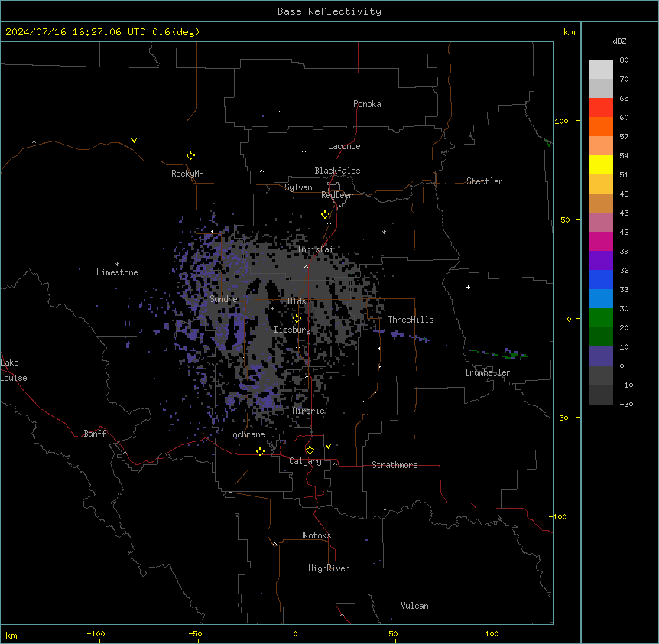659x644 pixels.
Task: Click the Limestone label
Action: (117, 272)
